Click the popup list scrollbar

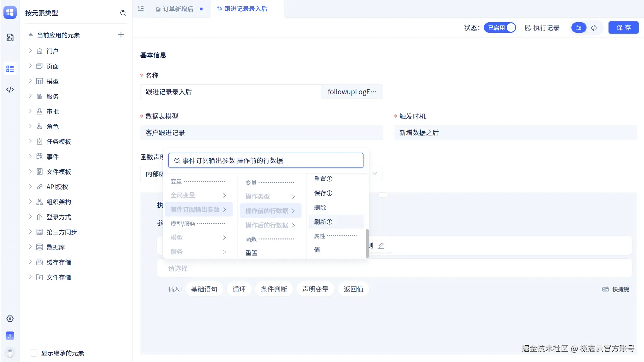tap(367, 244)
